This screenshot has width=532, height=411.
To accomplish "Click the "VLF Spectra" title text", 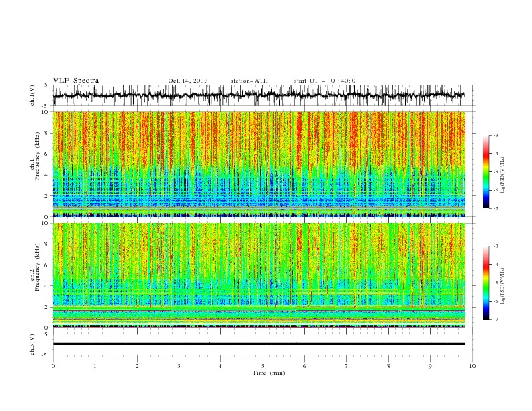I will pyautogui.click(x=76, y=81).
